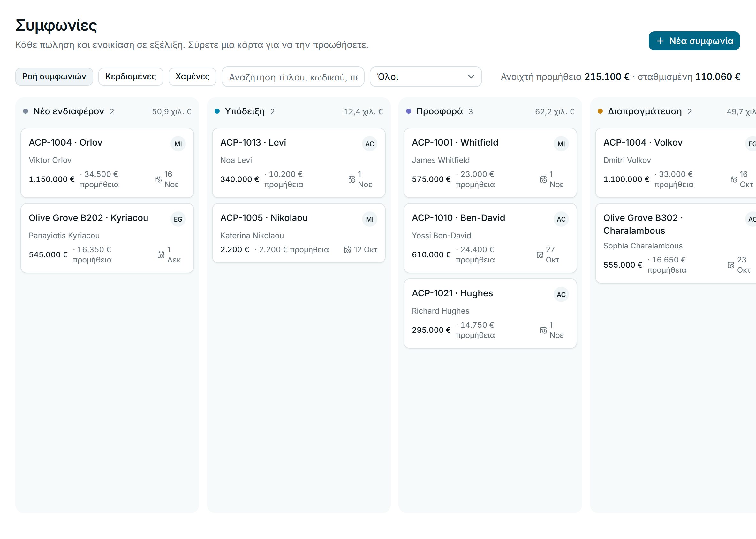The width and height of the screenshot is (756, 539).
Task: Click calendar icon on ACP-1010 Ben-David card
Action: coord(540,255)
